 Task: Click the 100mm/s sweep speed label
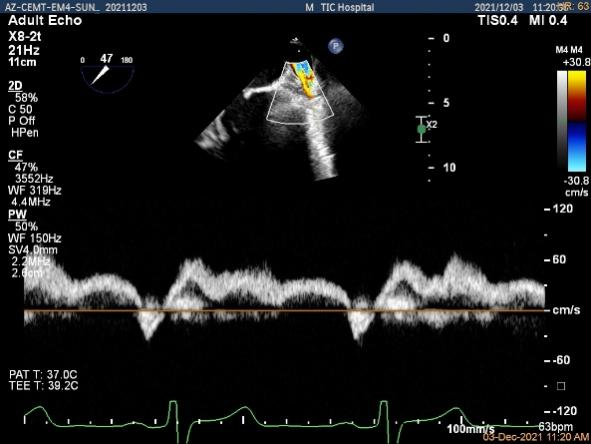point(470,429)
